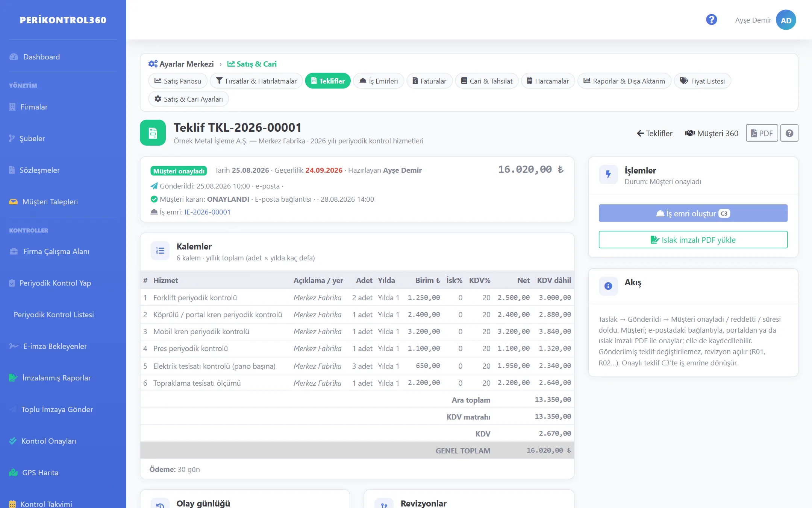Click the Ayarlar Merkezi gears icon
Screen dimensions: 812x508
click(x=153, y=64)
